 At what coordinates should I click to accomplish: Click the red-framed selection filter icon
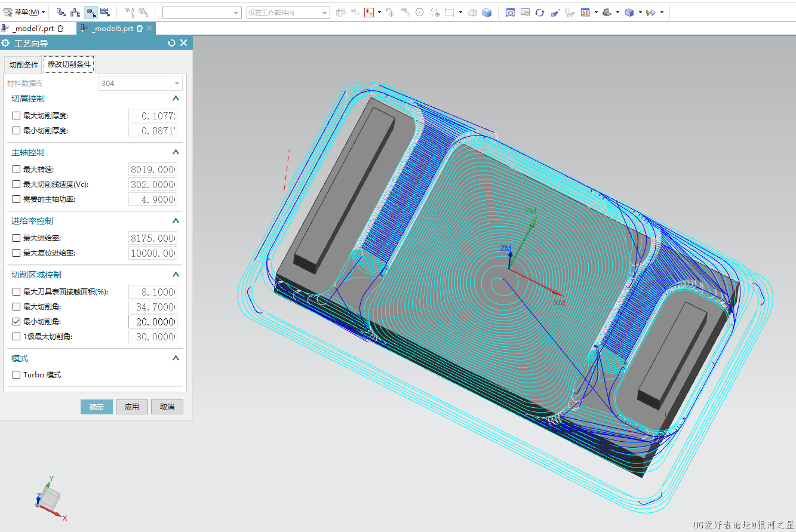368,12
